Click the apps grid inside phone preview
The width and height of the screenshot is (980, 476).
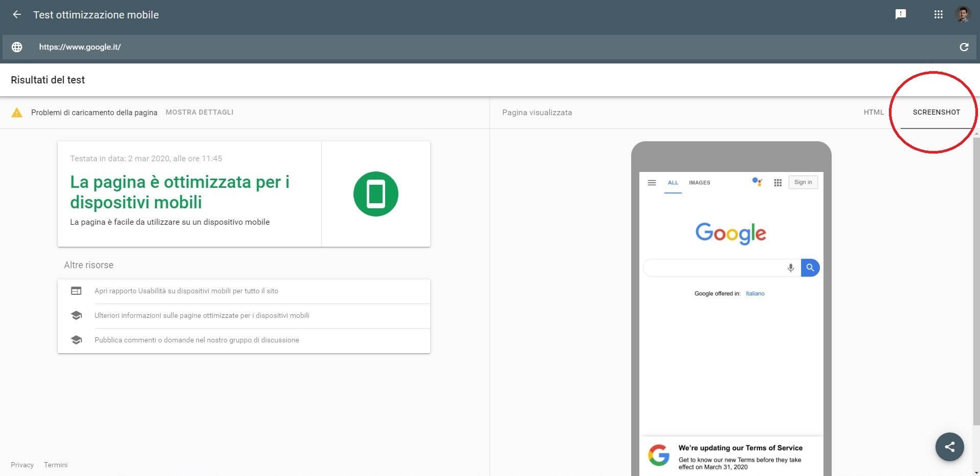[x=778, y=183]
